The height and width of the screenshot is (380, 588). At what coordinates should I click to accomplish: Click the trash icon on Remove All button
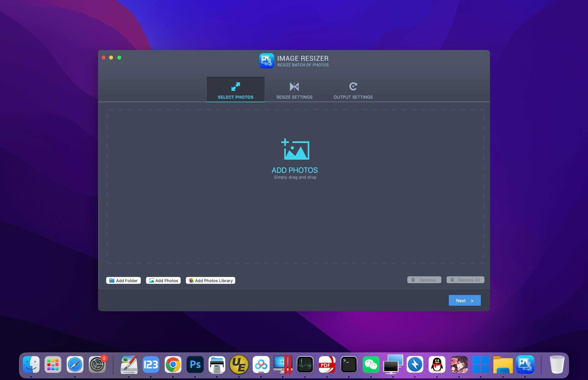[452, 280]
